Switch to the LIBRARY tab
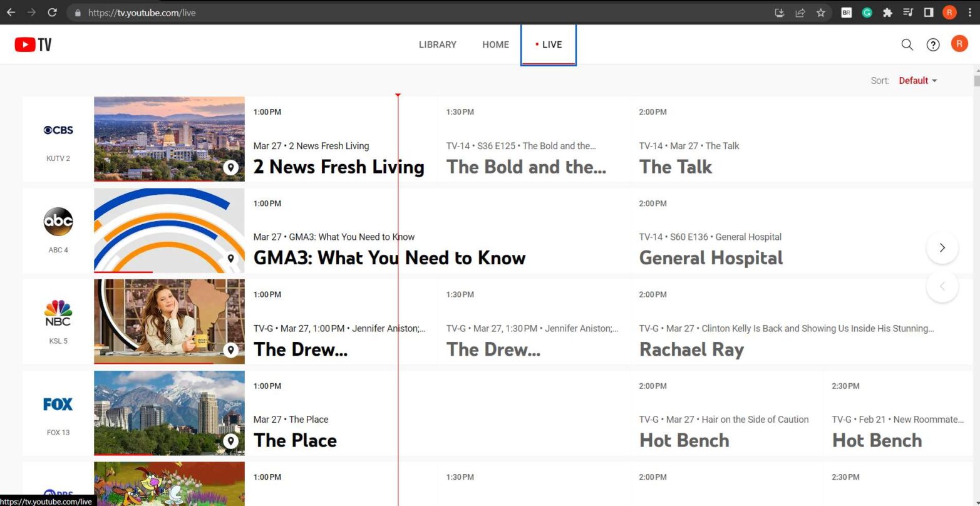Image resolution: width=980 pixels, height=506 pixels. (x=437, y=44)
